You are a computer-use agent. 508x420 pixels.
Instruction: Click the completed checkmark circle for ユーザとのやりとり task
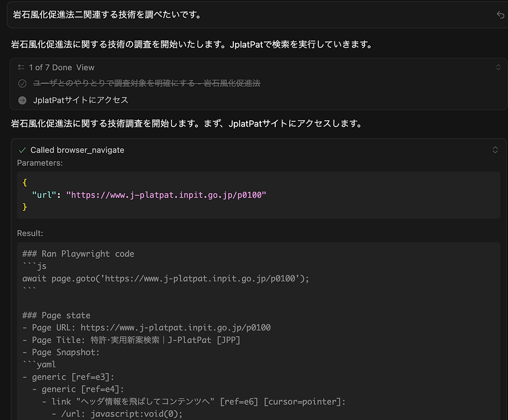click(22, 83)
